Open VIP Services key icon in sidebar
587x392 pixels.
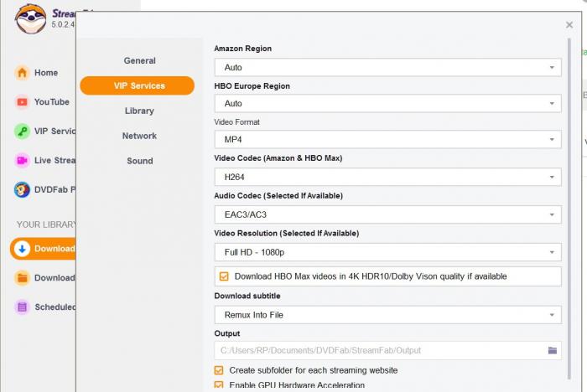pos(22,132)
